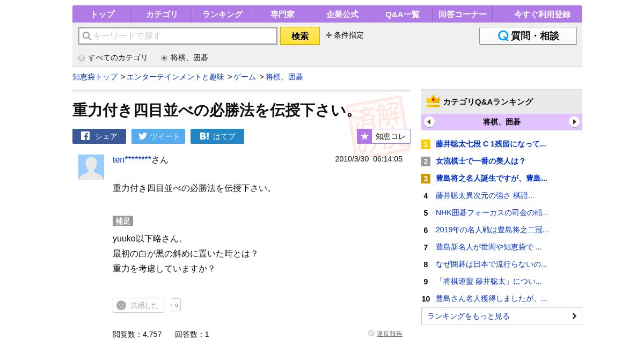644x338 pixels.
Task: Open ranking item 豊島将之名人誕生ですが
Action: point(492,178)
